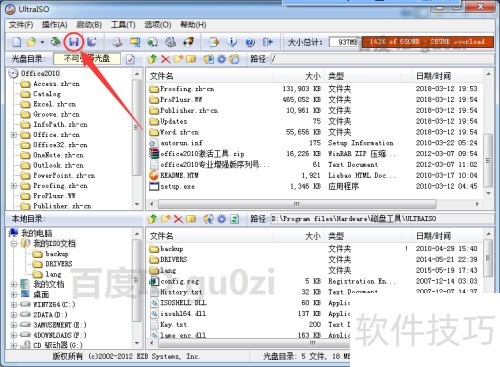Expand the 3AMUSEMENT (E:) drive node
Image resolution: width=500 pixels, height=367 pixels.
coord(14,325)
